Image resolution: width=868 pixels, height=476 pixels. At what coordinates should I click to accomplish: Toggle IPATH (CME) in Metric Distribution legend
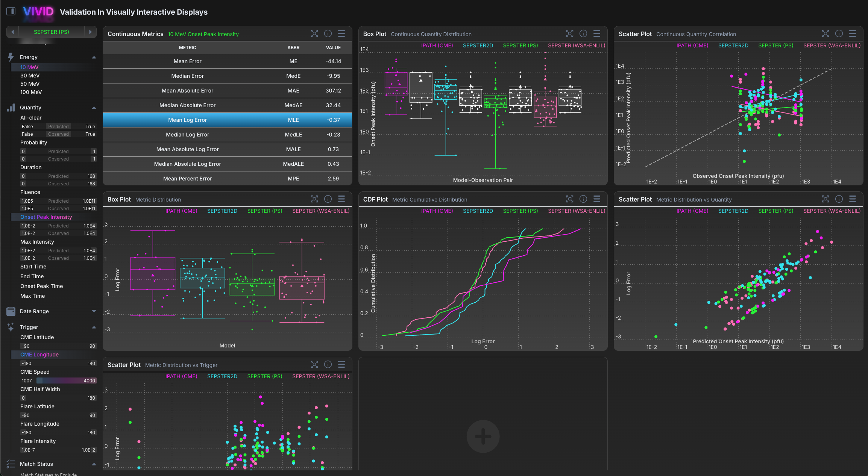[181, 211]
